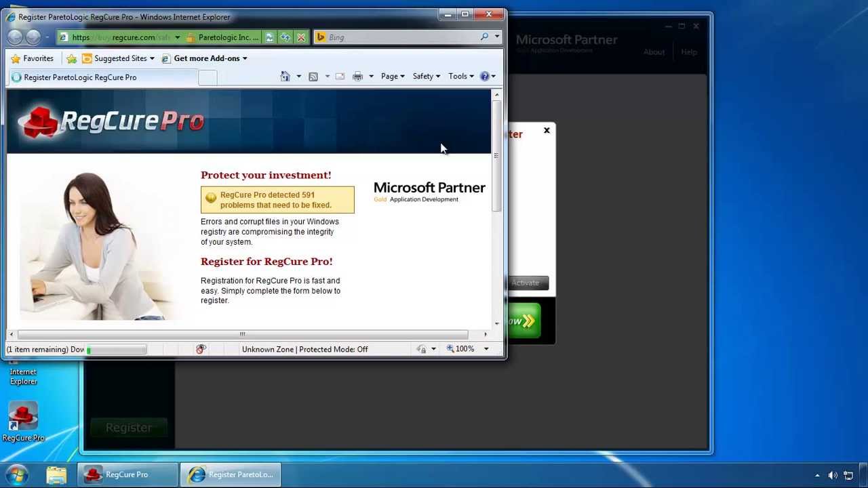
Task: Open the Favorites panel
Action: 32,58
